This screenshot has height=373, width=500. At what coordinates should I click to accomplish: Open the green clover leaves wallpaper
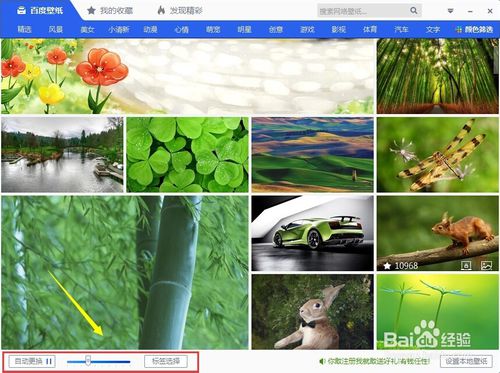[x=187, y=155]
